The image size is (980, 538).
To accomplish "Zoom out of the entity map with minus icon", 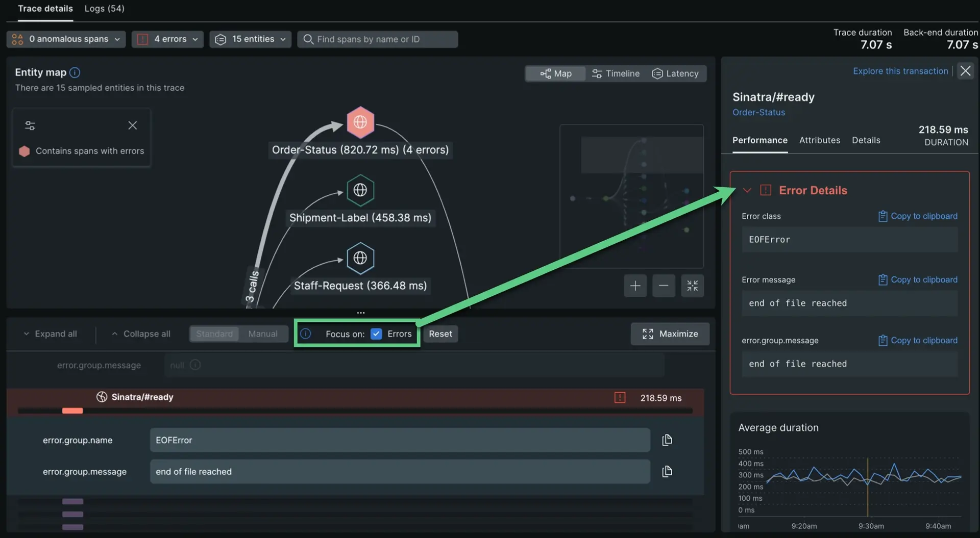I will pyautogui.click(x=663, y=286).
